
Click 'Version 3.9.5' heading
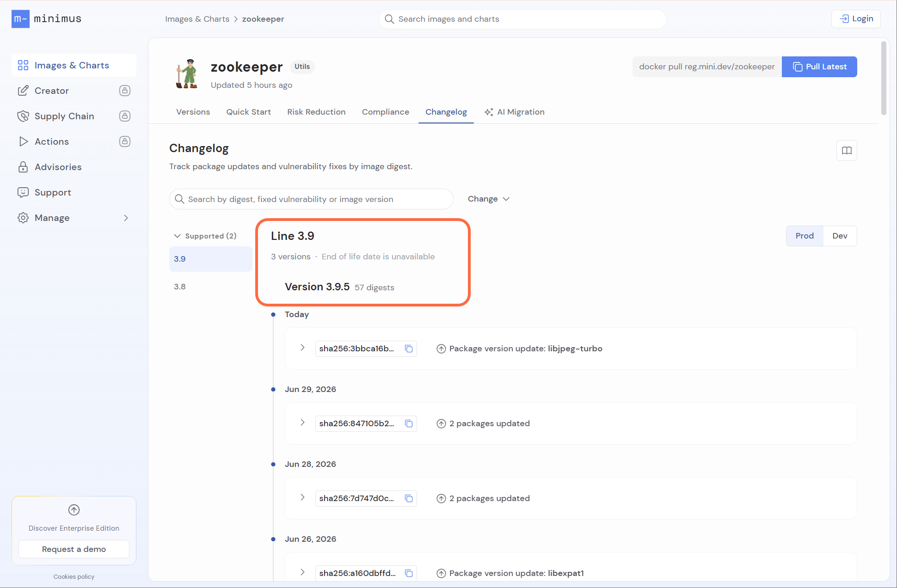317,287
